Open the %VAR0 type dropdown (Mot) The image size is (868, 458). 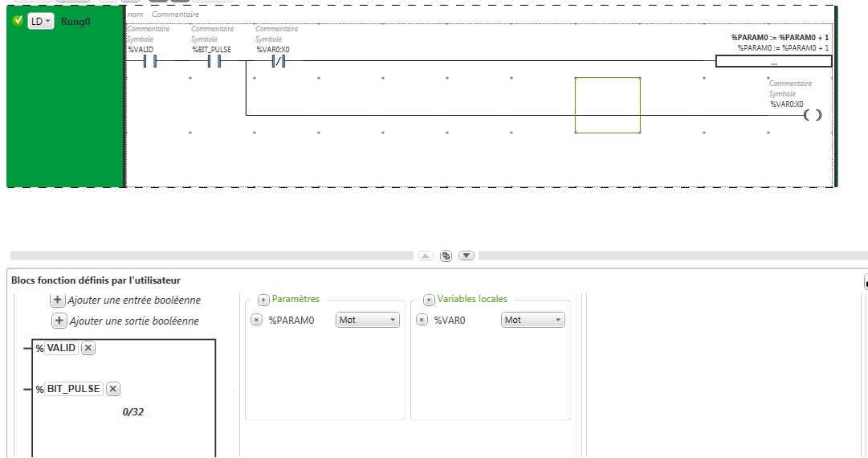click(x=533, y=320)
